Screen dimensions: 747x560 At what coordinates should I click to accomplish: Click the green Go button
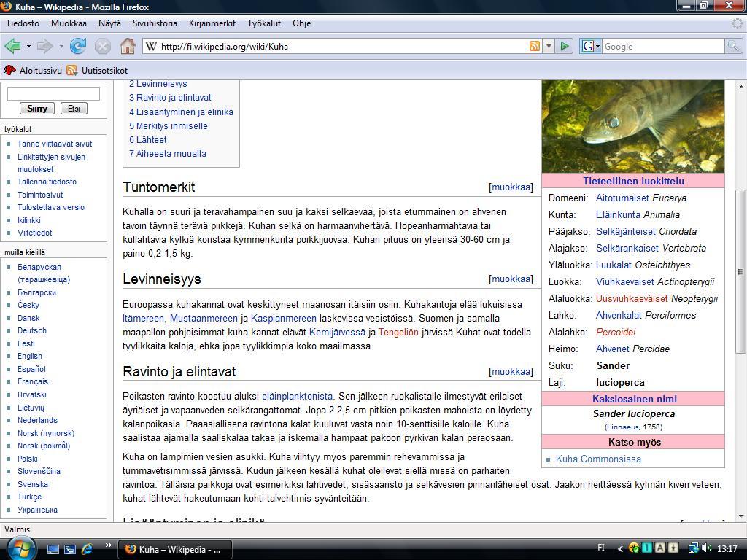pos(565,46)
